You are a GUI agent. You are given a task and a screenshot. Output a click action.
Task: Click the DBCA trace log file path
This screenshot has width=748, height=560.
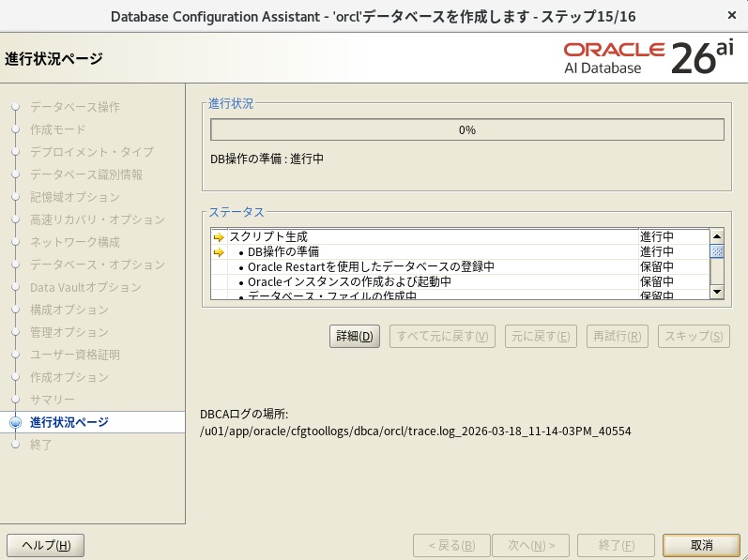pos(416,431)
